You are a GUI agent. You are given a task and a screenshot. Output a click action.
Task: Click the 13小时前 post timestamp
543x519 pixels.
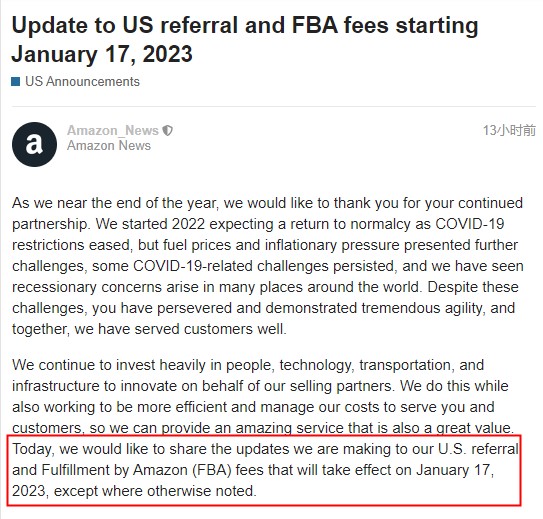509,131
